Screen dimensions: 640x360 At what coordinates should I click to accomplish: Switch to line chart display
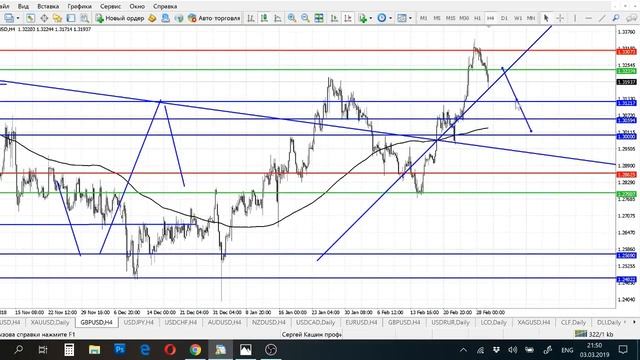click(278, 18)
